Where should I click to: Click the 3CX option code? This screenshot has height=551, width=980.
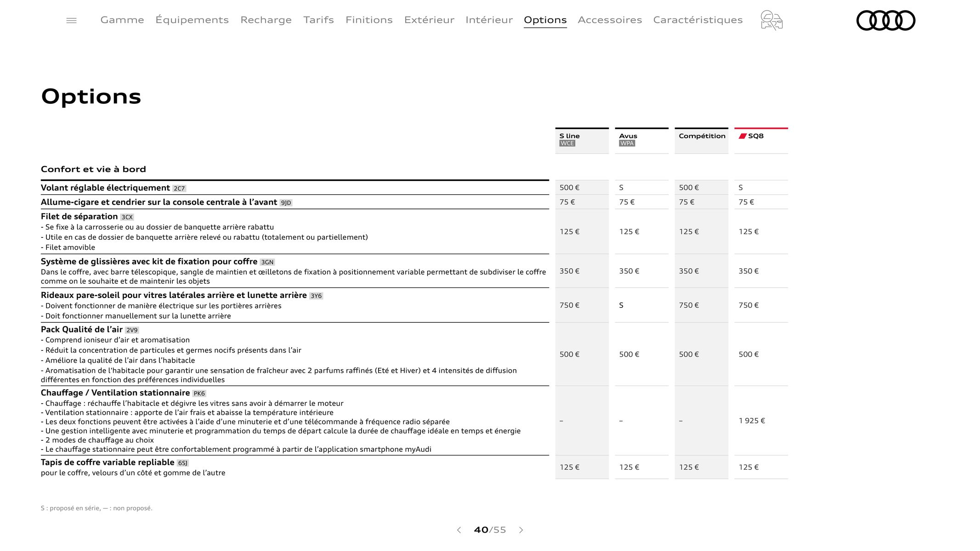[x=127, y=217]
